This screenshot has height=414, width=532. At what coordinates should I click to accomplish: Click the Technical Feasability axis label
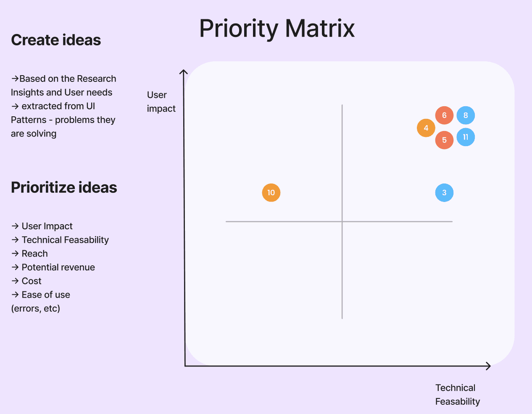pyautogui.click(x=458, y=395)
